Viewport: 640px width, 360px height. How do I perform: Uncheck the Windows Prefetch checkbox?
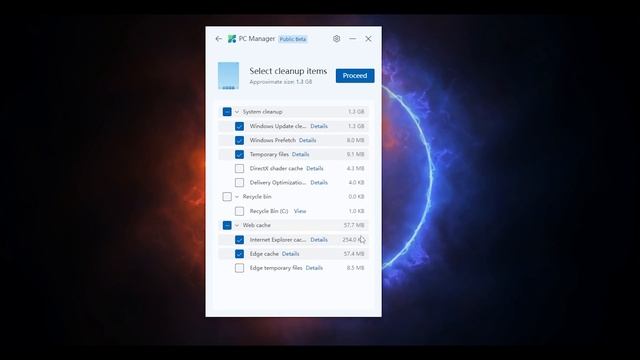240,140
